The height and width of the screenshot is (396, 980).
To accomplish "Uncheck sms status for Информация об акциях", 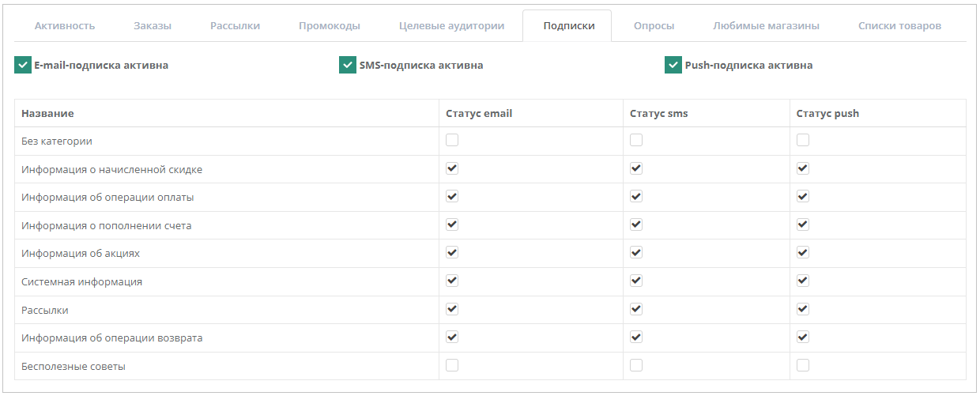I will (636, 252).
